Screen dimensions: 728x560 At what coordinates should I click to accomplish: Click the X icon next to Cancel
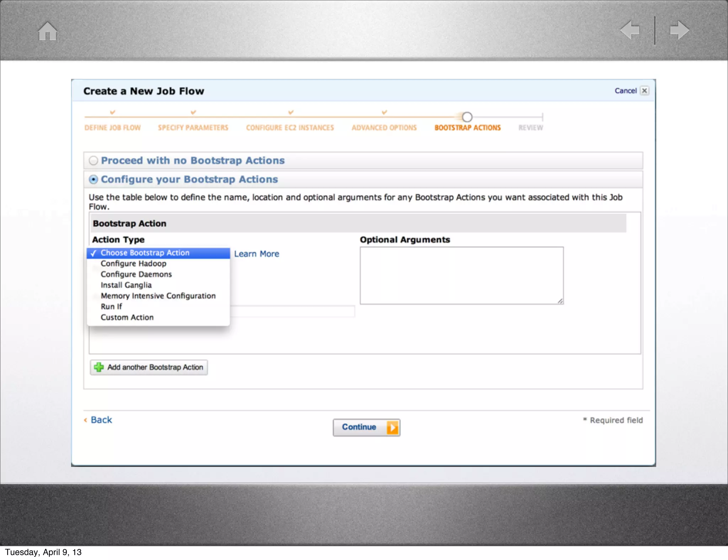tap(644, 91)
